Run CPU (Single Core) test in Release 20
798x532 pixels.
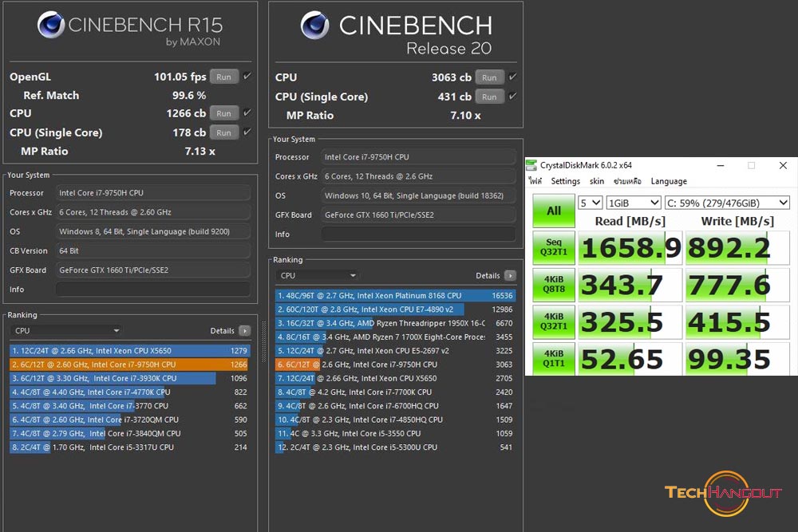click(x=490, y=97)
